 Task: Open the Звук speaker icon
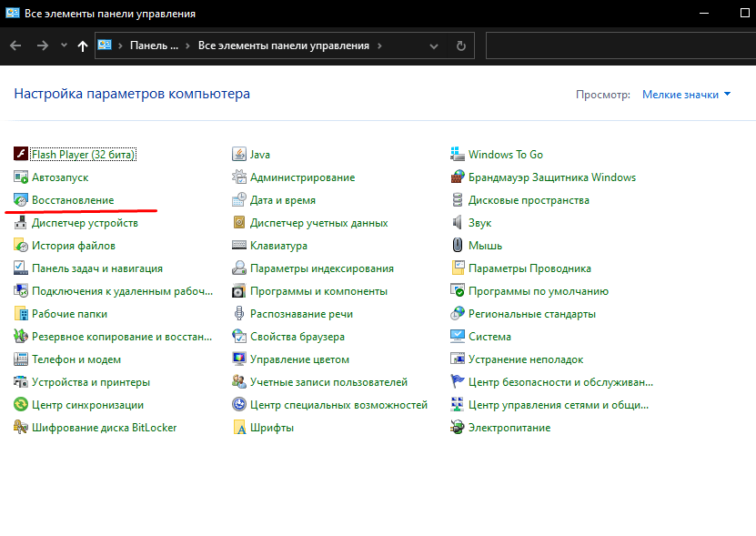(459, 223)
